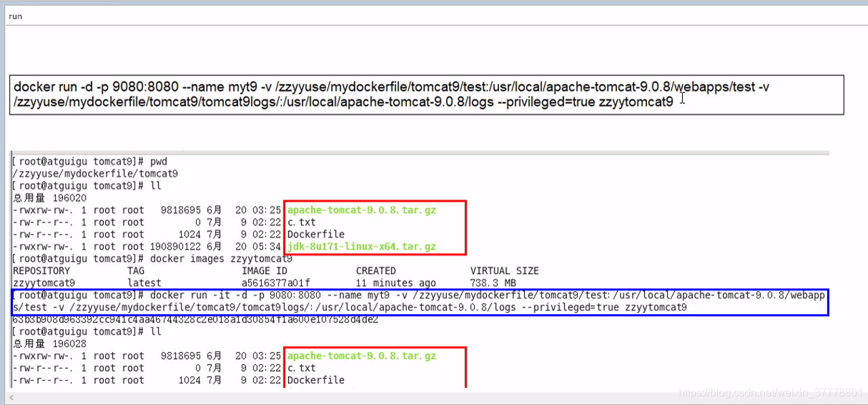Viewport: 868px width, 405px height.
Task: Click the "05:34" timestamp of the jdk file
Action: point(267,246)
